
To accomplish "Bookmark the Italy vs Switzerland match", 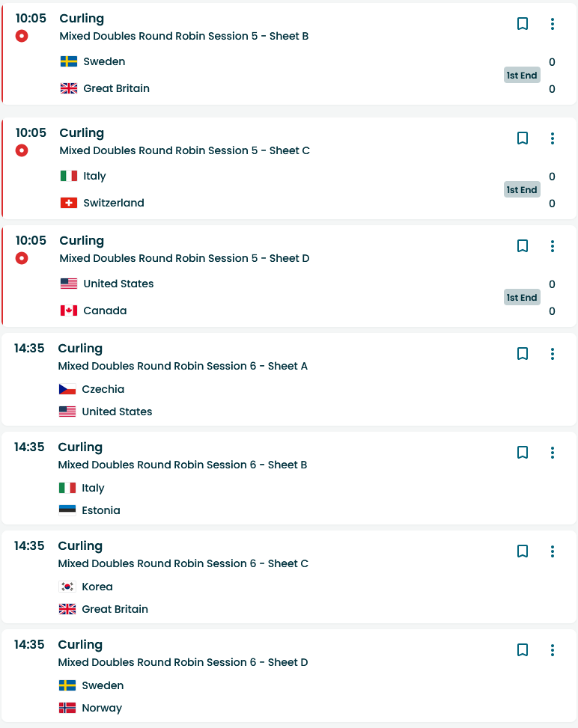I will click(523, 138).
